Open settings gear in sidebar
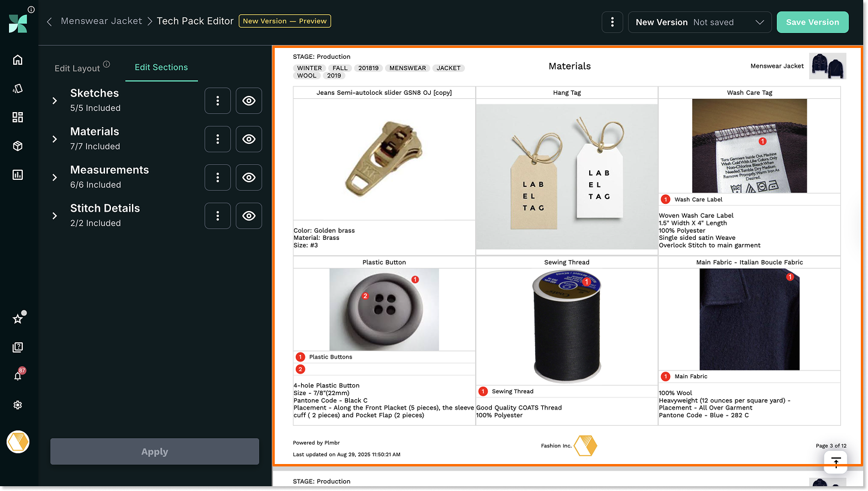Viewport: 868px width, 491px height. [x=17, y=405]
